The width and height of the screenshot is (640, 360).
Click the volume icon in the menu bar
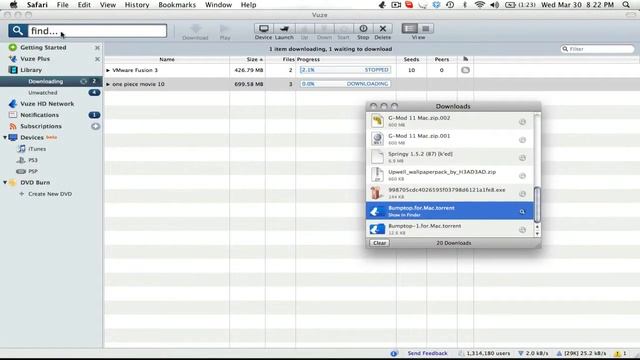(x=495, y=5)
